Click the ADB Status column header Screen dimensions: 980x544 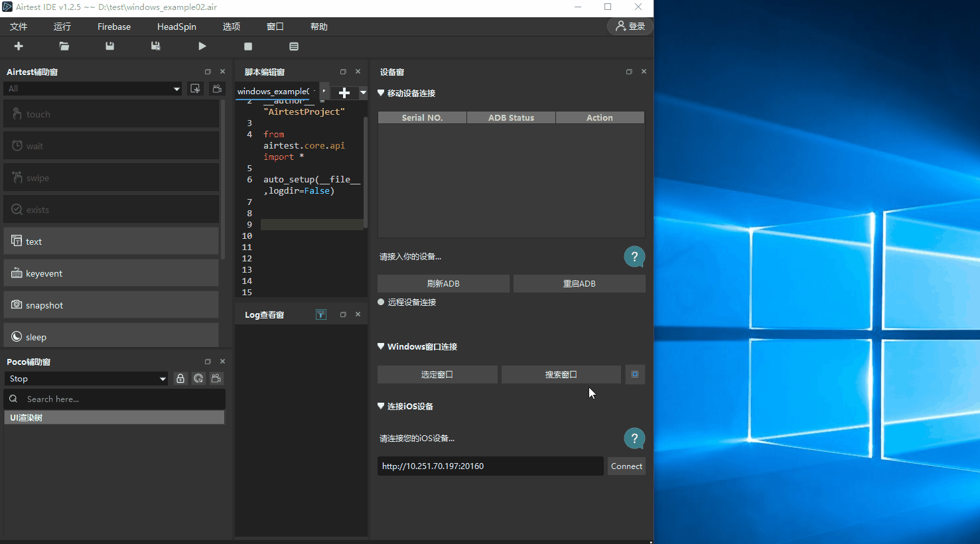point(511,117)
